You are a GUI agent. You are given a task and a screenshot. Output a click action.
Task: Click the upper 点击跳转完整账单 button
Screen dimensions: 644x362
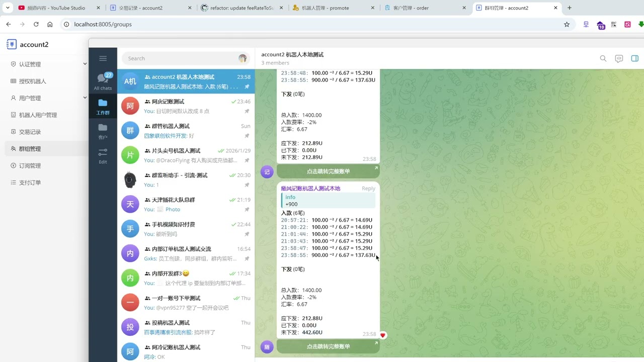tap(328, 171)
